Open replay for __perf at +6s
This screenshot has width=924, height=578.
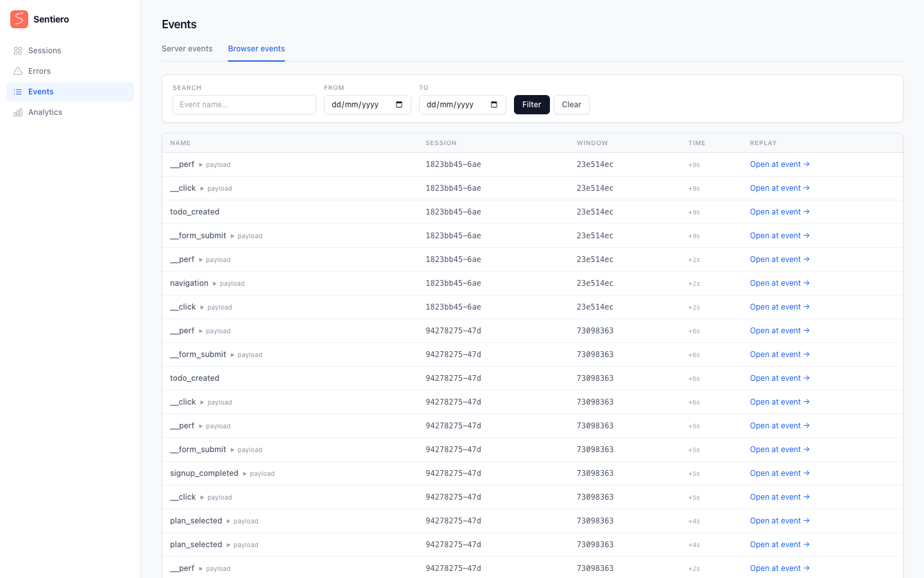coord(780,331)
